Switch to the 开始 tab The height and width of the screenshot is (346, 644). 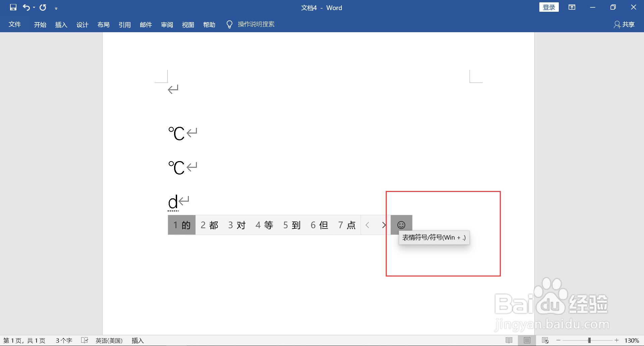point(40,24)
